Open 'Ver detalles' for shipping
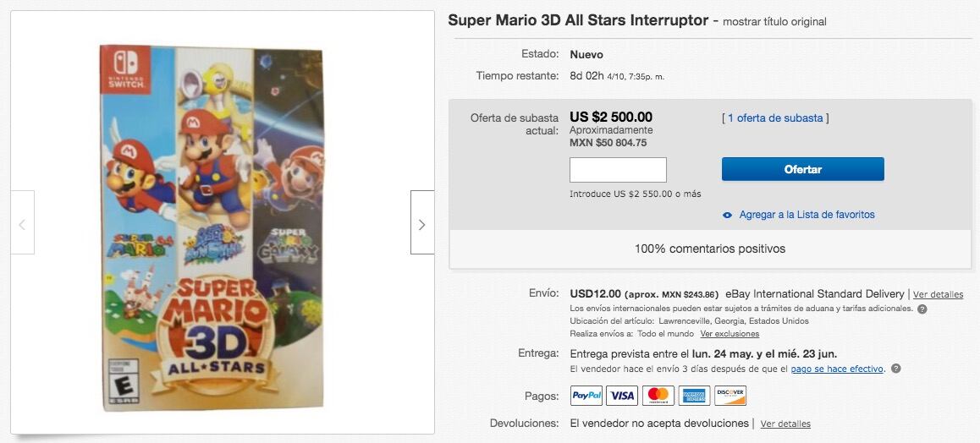This screenshot has height=443, width=980. 938,295
